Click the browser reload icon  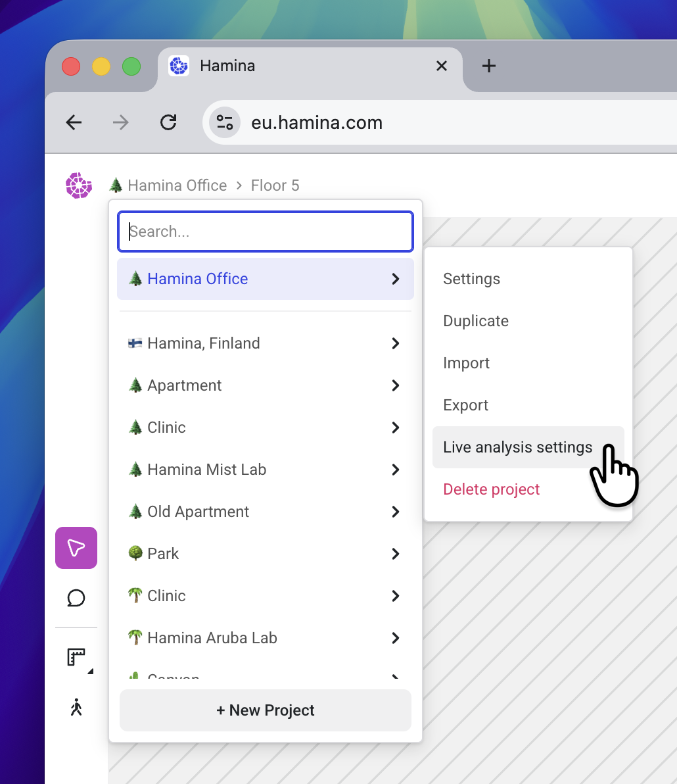pos(169,122)
